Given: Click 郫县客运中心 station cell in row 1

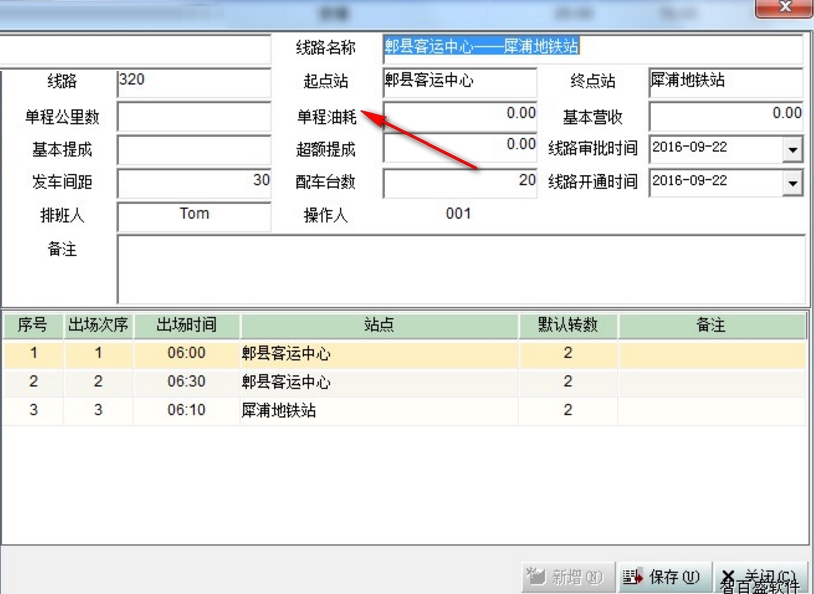Looking at the screenshot, I should point(379,353).
